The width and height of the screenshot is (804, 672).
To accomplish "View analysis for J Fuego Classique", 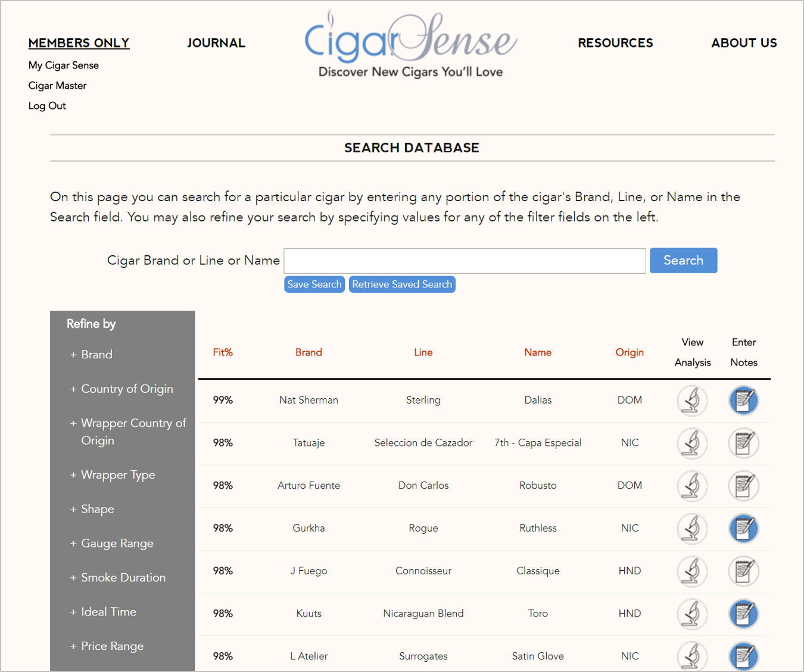I will point(692,571).
